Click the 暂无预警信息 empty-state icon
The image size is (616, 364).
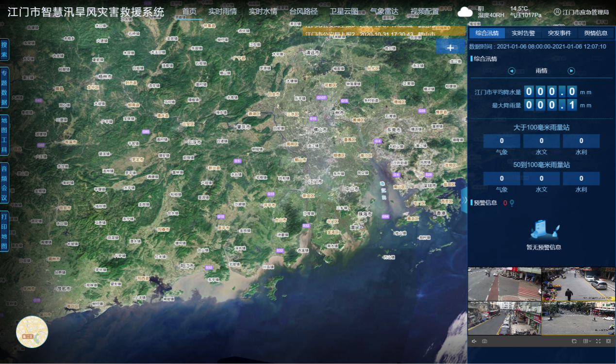(544, 230)
